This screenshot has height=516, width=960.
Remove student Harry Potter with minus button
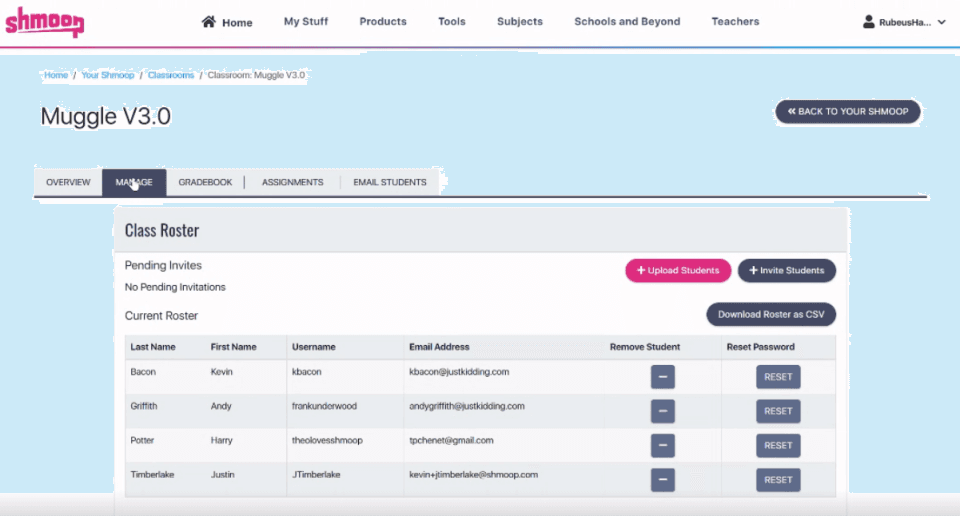[x=662, y=446]
